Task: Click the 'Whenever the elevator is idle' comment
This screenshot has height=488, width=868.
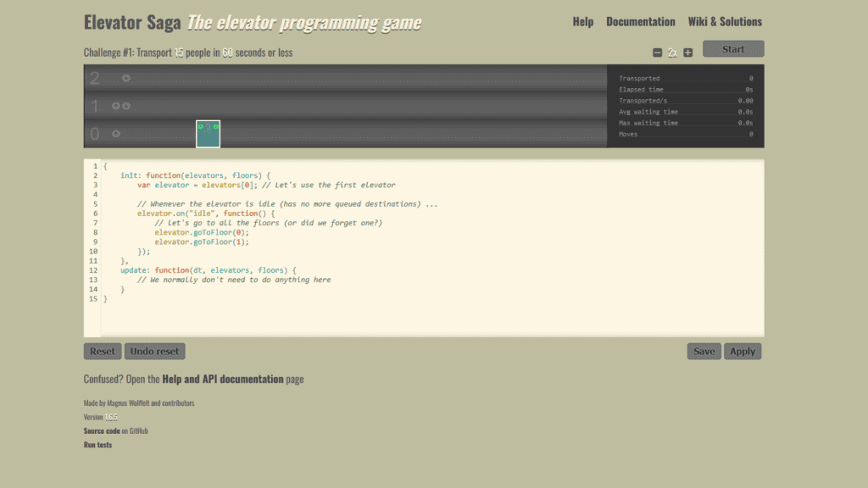Action: [x=287, y=204]
